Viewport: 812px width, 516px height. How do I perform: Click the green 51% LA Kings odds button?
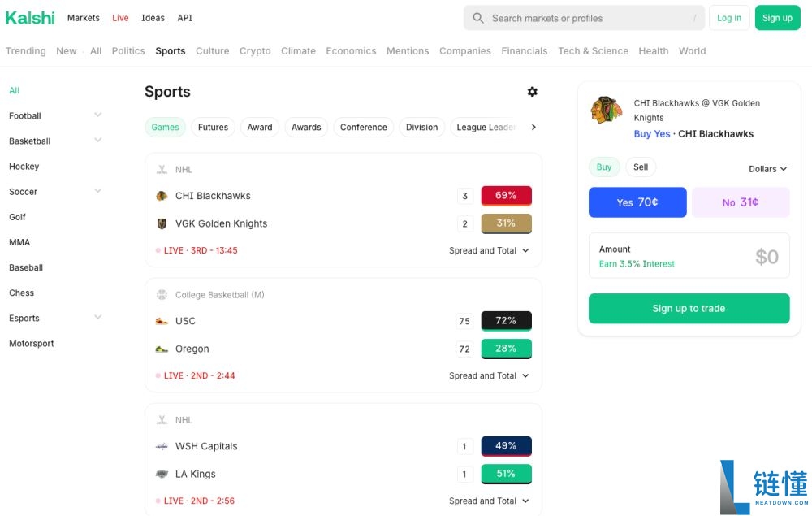coord(506,474)
